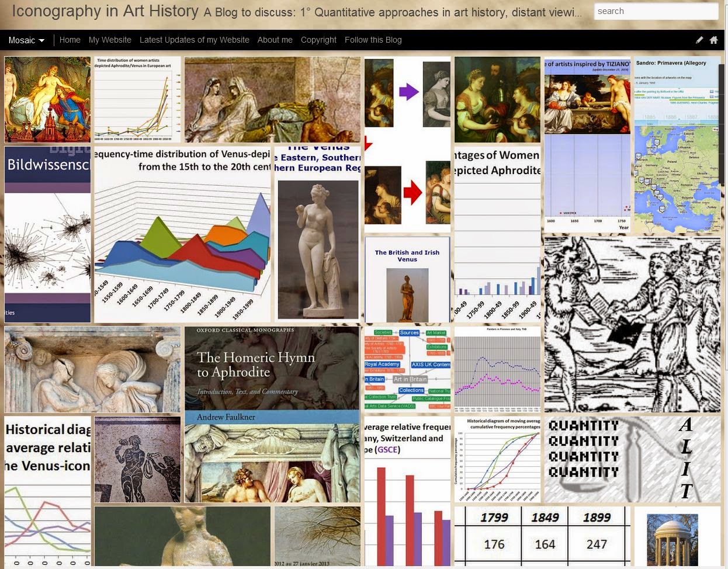Image resolution: width=728 pixels, height=569 pixels.
Task: Click the search input field
Action: click(x=656, y=11)
